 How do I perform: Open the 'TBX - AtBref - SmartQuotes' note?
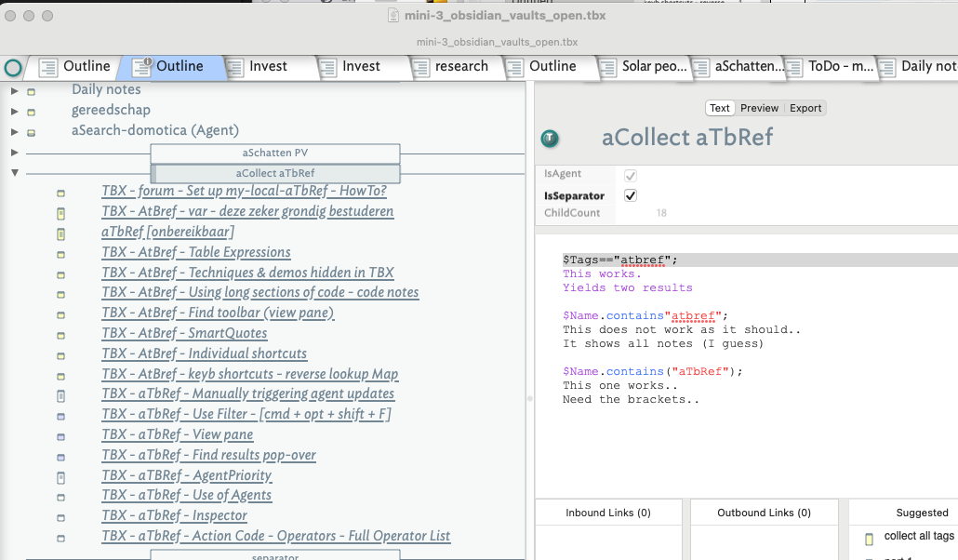pyautogui.click(x=183, y=333)
